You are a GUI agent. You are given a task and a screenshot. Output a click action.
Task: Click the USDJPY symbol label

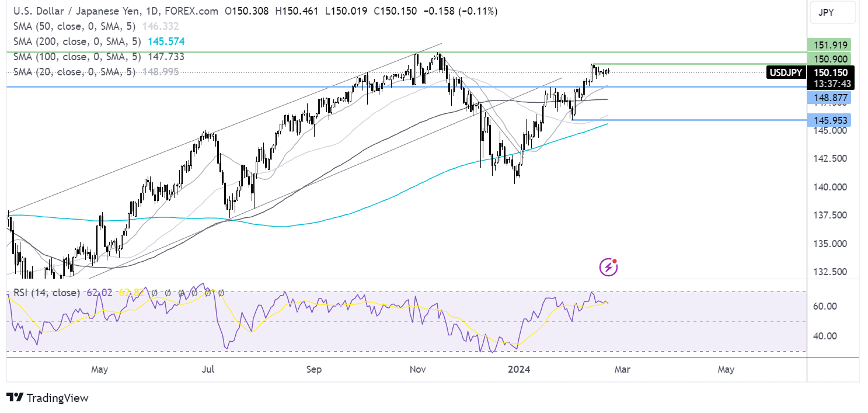pos(786,72)
